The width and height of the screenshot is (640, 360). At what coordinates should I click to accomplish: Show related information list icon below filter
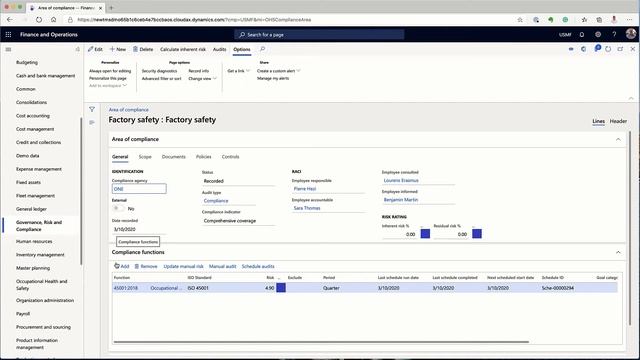[x=92, y=122]
